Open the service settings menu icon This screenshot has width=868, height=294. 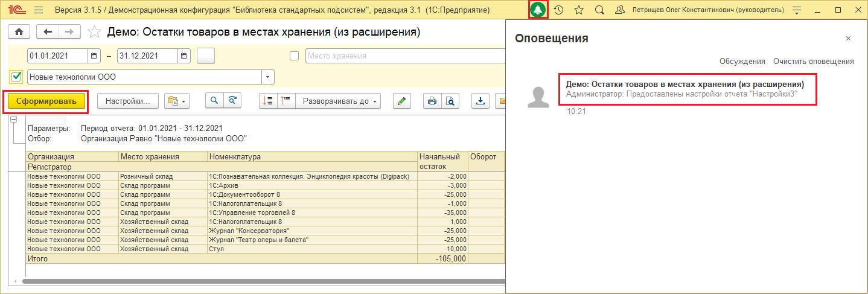point(797,10)
